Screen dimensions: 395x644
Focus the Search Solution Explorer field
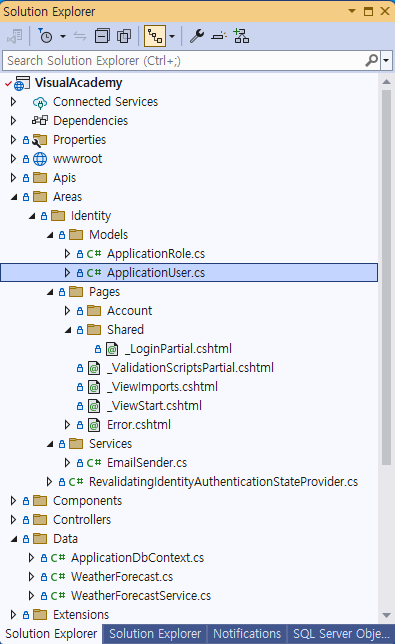tap(185, 61)
